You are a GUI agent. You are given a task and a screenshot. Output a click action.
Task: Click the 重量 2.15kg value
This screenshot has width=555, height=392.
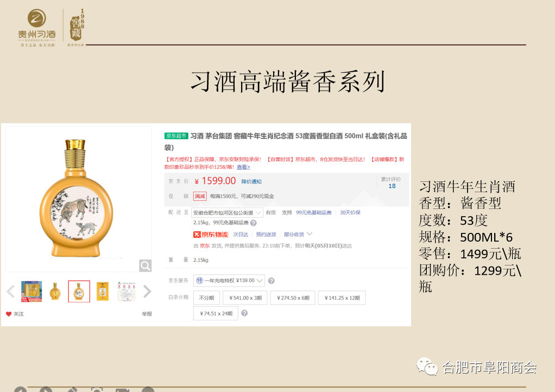(201, 260)
